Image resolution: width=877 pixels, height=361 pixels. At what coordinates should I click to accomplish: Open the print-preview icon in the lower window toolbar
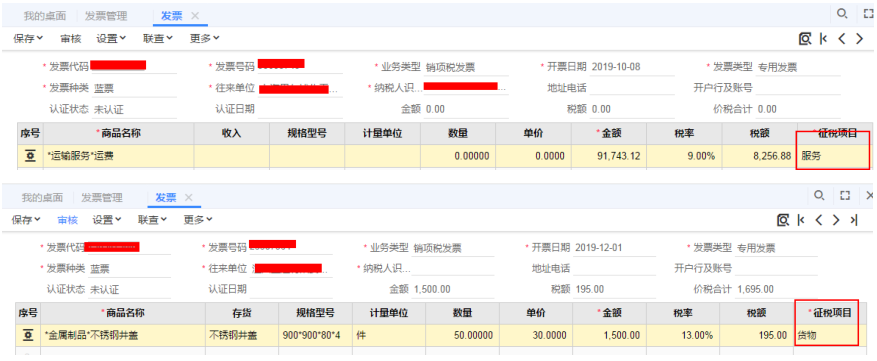click(x=783, y=220)
